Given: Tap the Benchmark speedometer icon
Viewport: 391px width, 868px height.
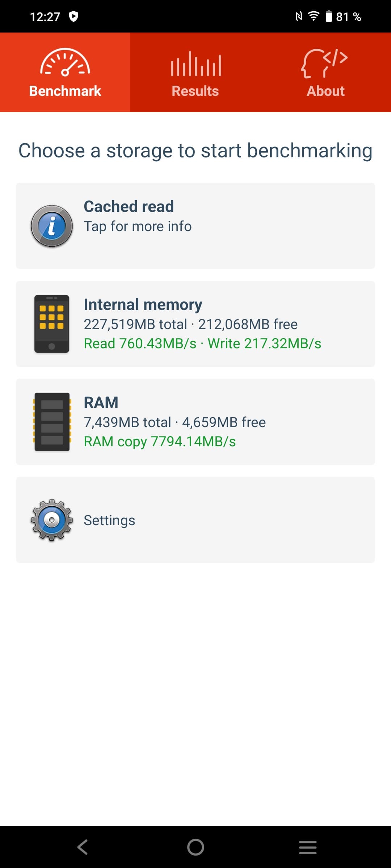Looking at the screenshot, I should click(x=65, y=62).
